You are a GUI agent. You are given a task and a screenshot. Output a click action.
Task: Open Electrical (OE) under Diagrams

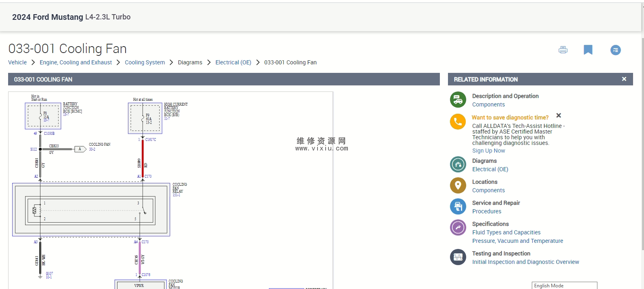point(490,169)
